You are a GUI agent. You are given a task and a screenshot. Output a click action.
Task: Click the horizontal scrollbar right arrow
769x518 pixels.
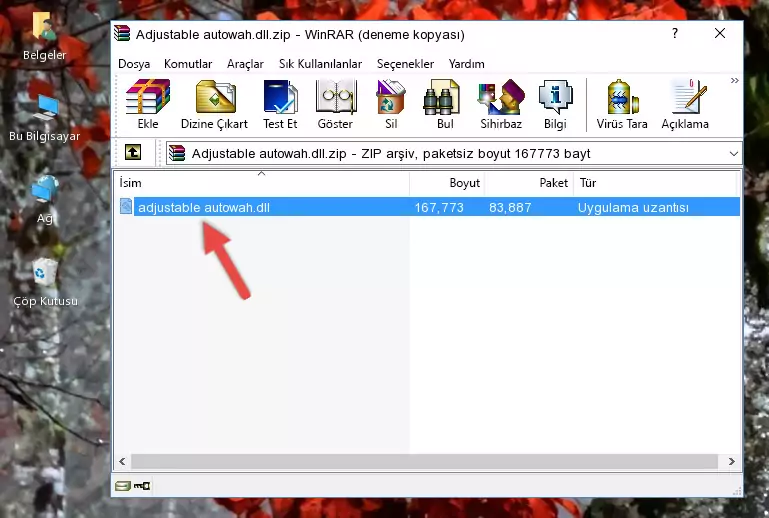tap(731, 461)
